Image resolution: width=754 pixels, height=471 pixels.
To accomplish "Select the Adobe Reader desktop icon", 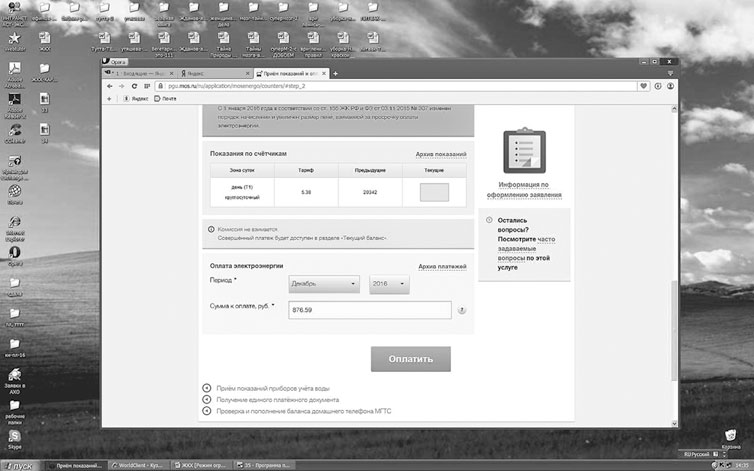I will click(x=15, y=105).
